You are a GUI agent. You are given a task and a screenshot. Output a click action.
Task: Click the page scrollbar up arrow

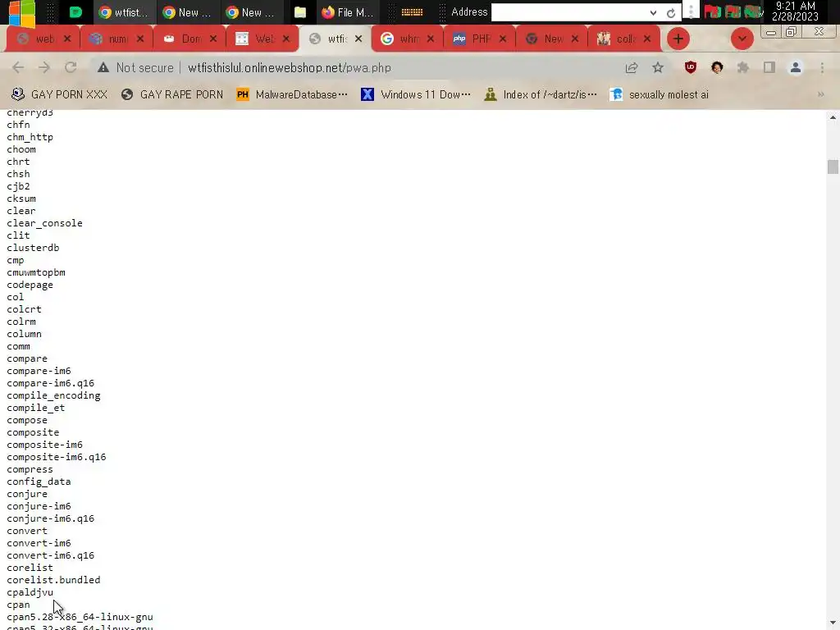coord(833,116)
